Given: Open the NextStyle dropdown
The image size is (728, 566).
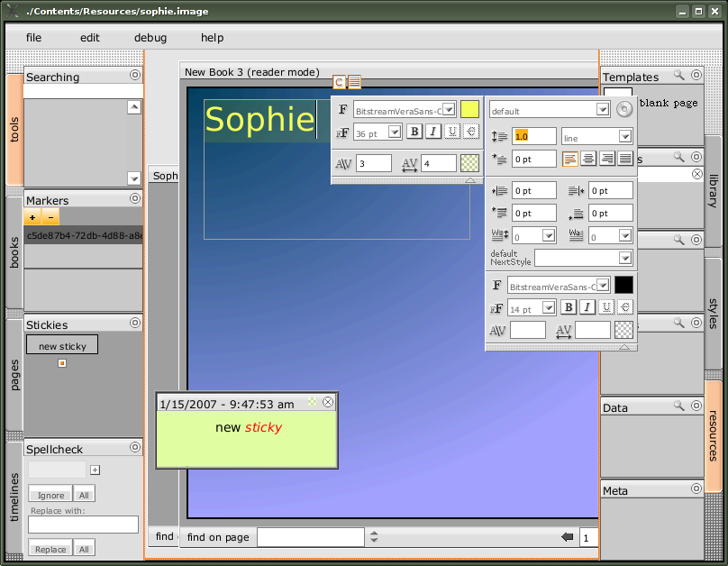Looking at the screenshot, I should pyautogui.click(x=625, y=258).
